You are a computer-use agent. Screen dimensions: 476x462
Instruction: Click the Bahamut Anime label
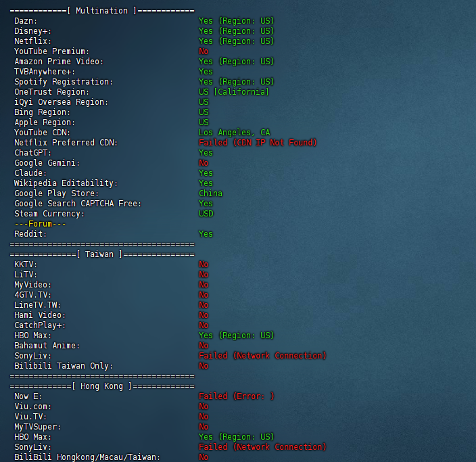click(47, 346)
